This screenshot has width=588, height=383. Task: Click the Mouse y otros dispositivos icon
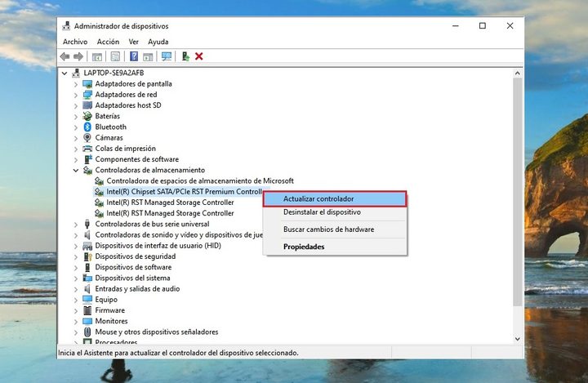(87, 332)
